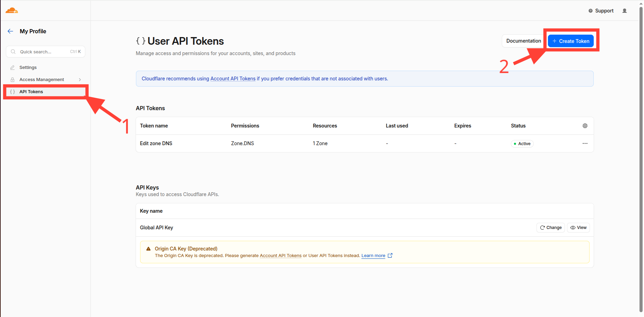Open Access Management in the sidebar

(x=42, y=80)
